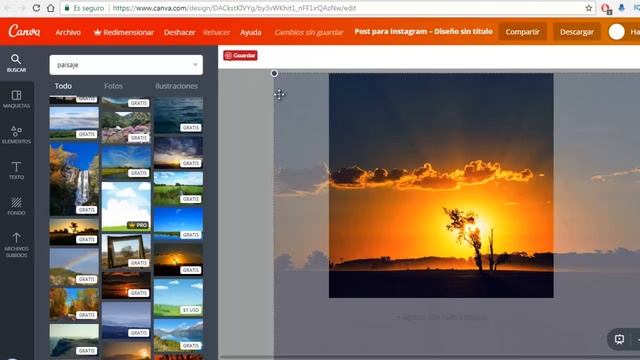
Task: Open the Fondo background panel
Action: tap(16, 206)
